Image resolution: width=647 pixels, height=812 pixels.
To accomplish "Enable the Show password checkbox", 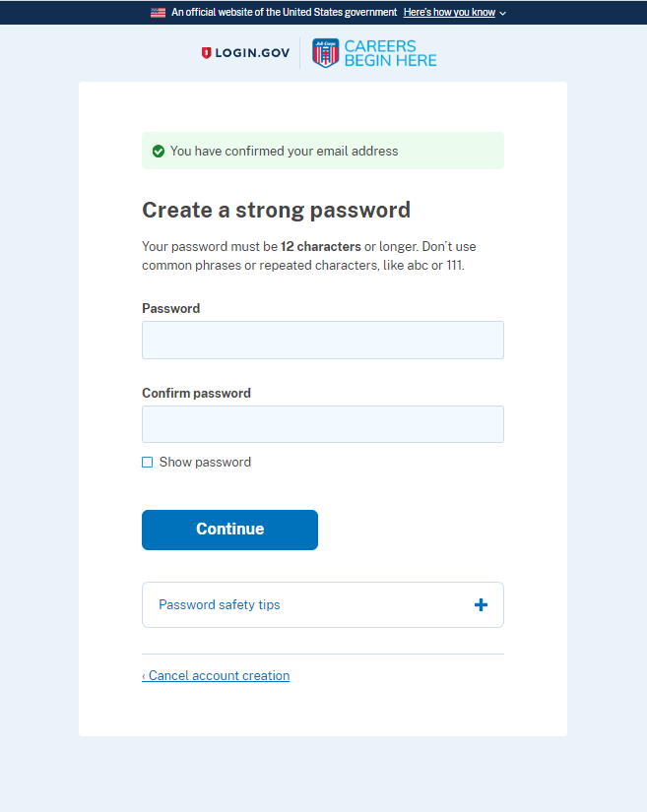I will click(148, 462).
